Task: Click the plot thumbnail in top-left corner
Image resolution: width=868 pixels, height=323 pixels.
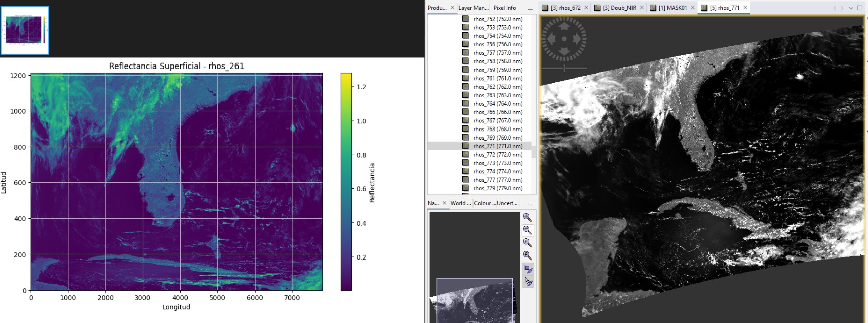Action: tap(25, 30)
